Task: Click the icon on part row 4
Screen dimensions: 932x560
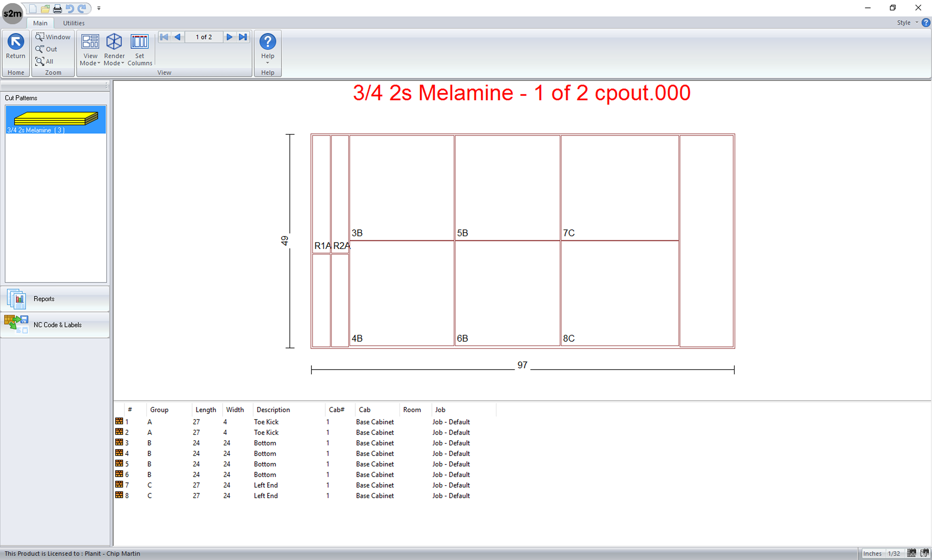Action: coord(119,453)
